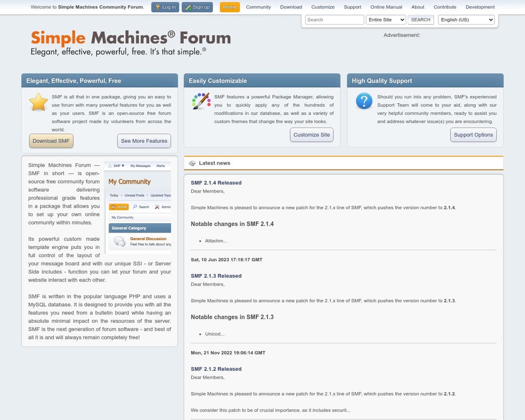Click the Simple Machines Forum logo
525x420 pixels.
click(131, 43)
